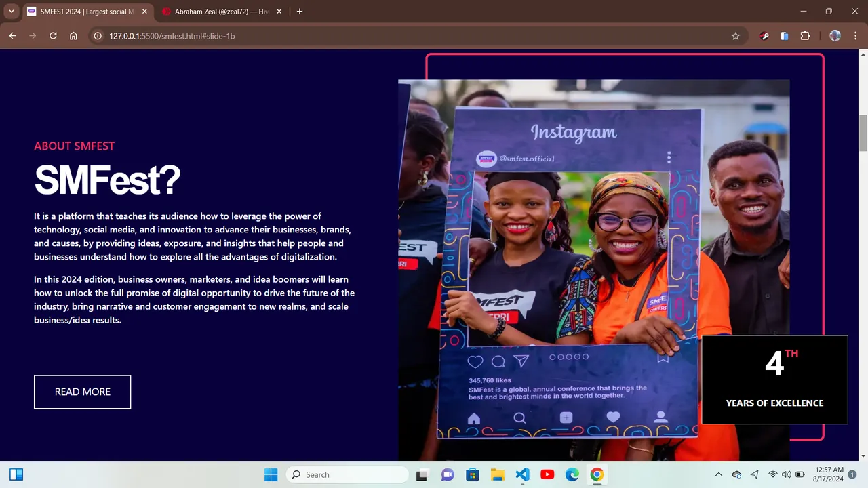Image resolution: width=868 pixels, height=488 pixels.
Task: Close the SMFEST 2024 tab
Action: tap(144, 12)
